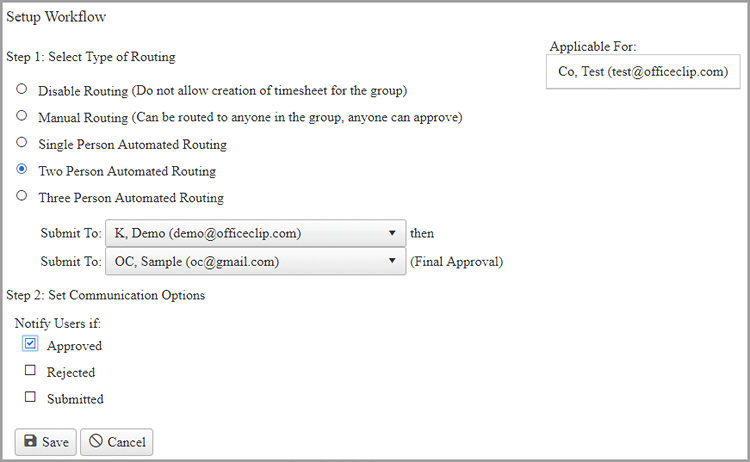
Task: Click arrow of K, Demo dropdown
Action: tap(392, 234)
